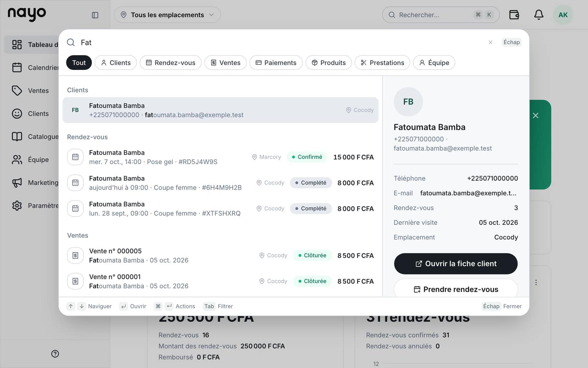Open appointment Coupe femme #6H4M9H2B
The height and width of the screenshot is (368, 588).
coord(220,183)
